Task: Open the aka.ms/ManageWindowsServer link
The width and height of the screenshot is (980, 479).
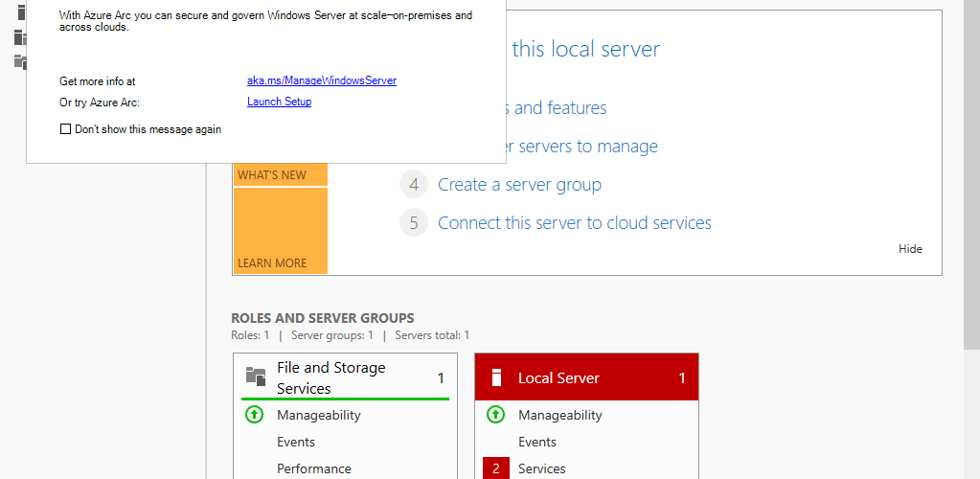Action: [322, 80]
